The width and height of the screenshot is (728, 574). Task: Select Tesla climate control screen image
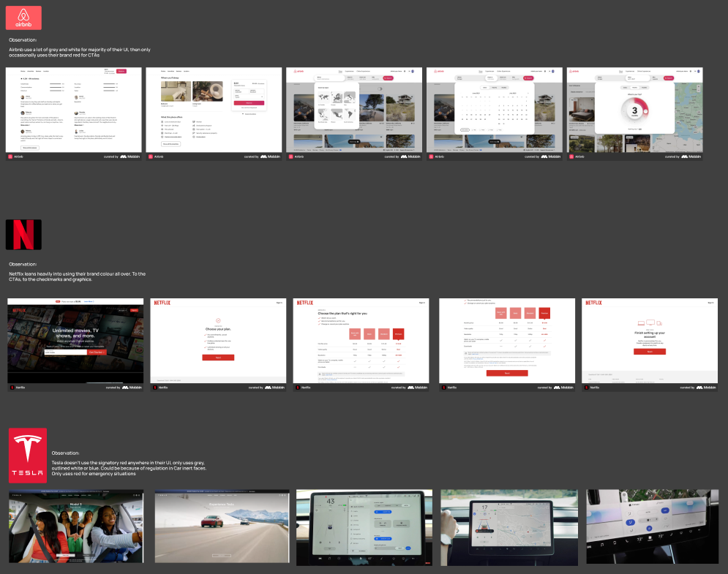pyautogui.click(x=653, y=526)
